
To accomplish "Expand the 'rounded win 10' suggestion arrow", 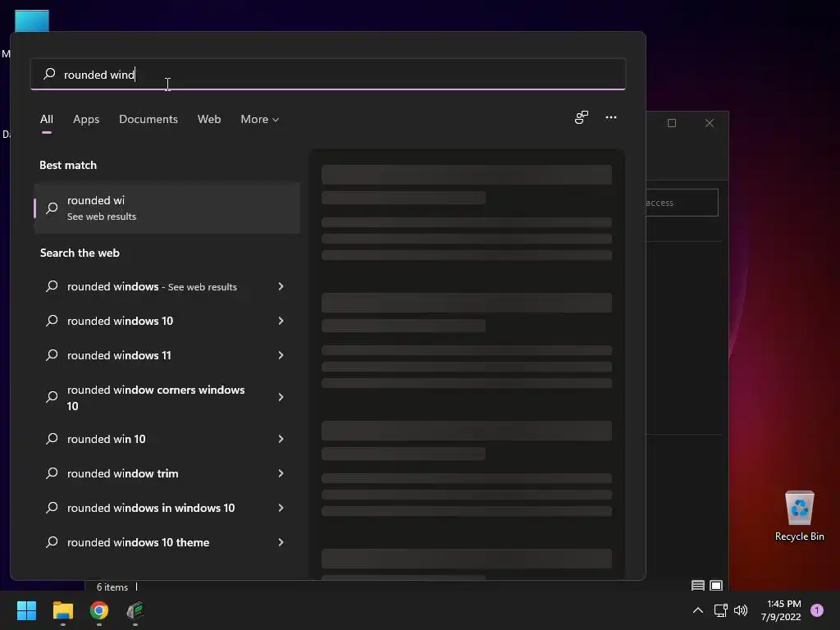I will [281, 439].
